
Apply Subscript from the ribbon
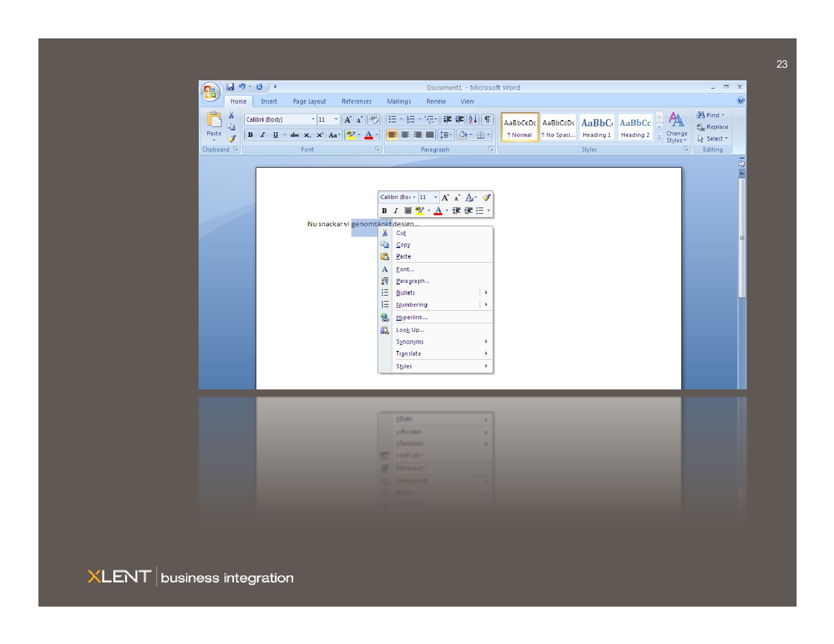(307, 135)
